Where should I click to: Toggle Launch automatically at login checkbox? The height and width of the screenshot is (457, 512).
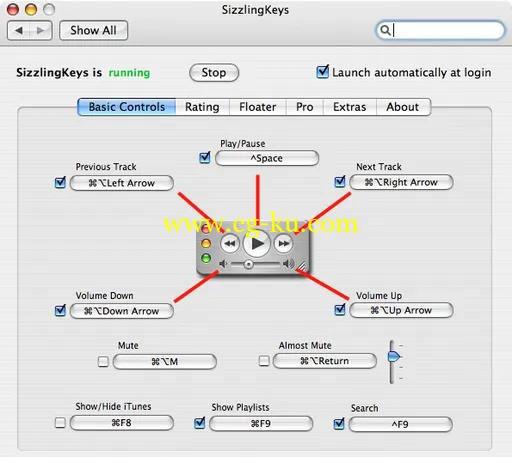pos(322,72)
